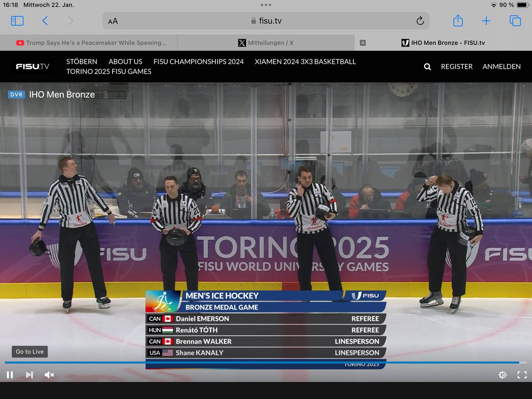Image resolution: width=532 pixels, height=399 pixels.
Task: Open the AA reader and text-size menu
Action: 113,21
